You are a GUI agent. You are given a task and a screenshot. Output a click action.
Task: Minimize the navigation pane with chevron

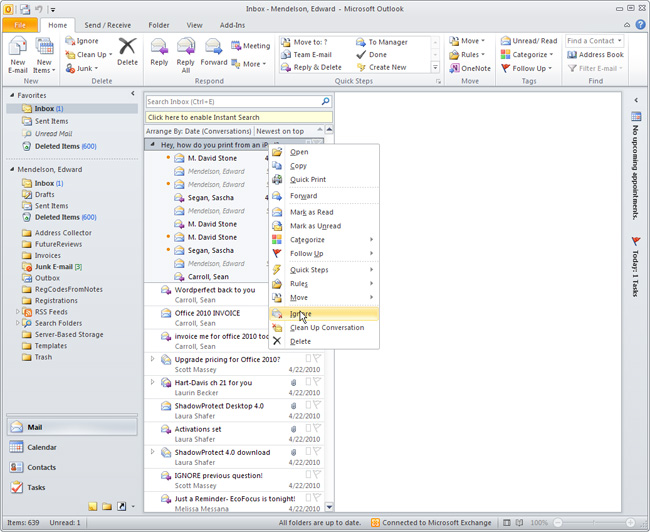[x=133, y=94]
